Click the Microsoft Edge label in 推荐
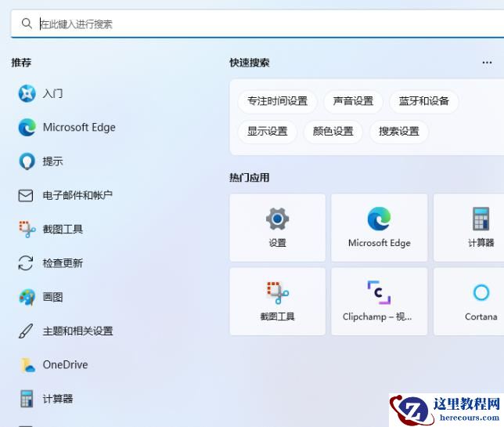Viewport: 504px width, 427px height. (79, 128)
